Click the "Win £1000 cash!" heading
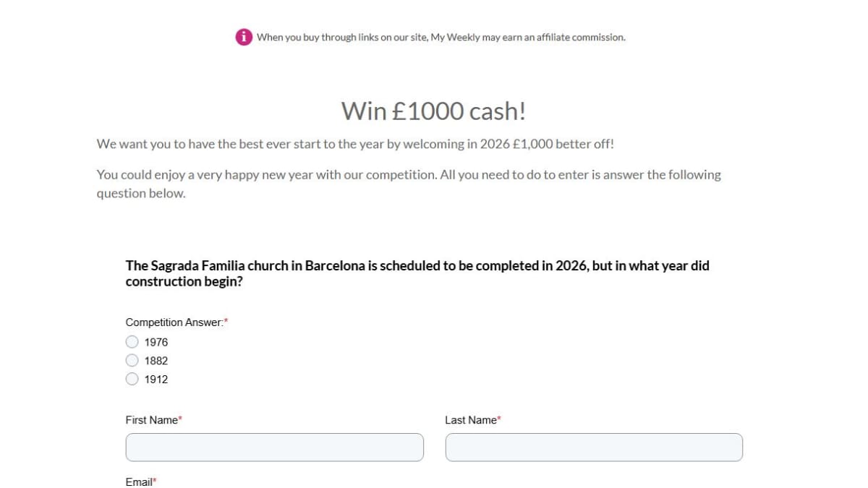868x488 pixels. 433,111
